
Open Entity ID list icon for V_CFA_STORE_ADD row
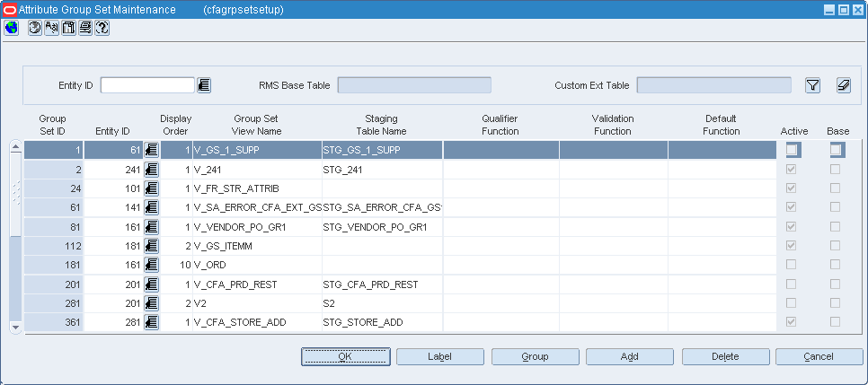click(151, 322)
